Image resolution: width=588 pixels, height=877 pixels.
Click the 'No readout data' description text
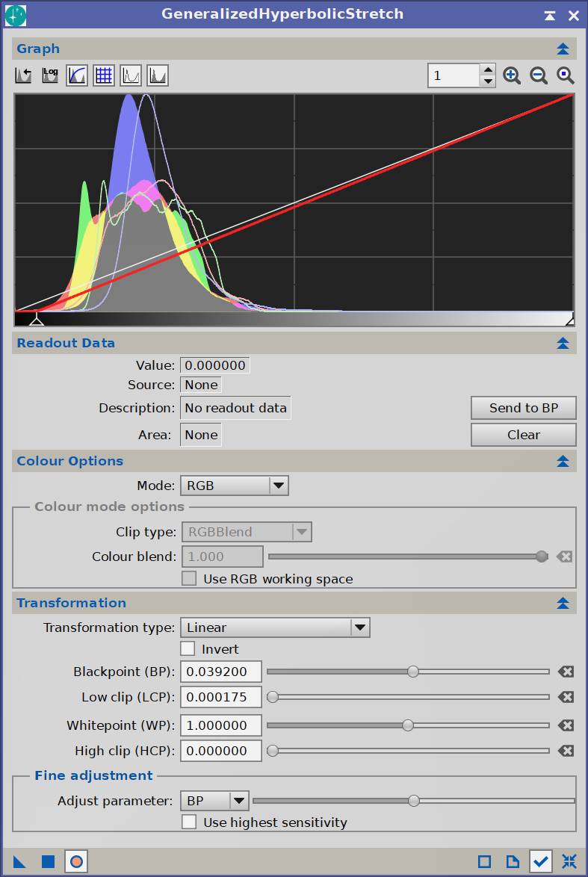click(x=235, y=408)
